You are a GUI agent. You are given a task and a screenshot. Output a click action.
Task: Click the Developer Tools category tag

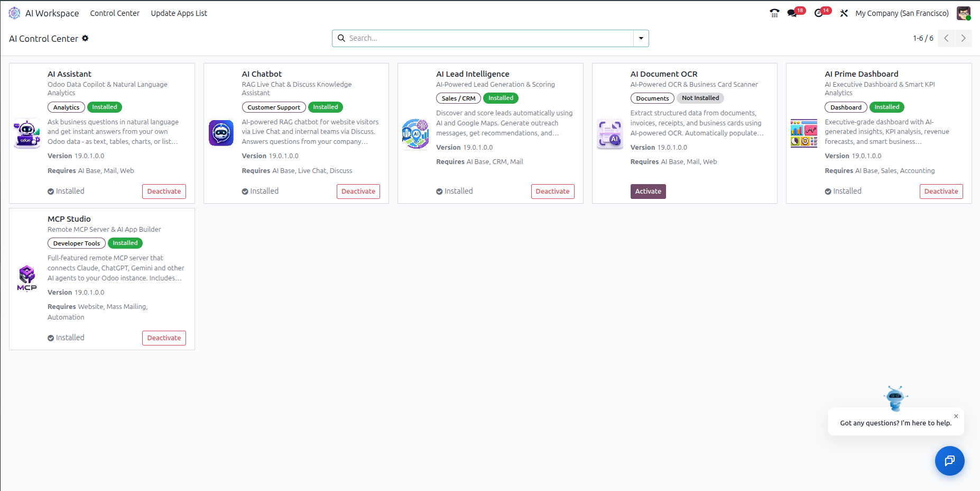tap(77, 243)
